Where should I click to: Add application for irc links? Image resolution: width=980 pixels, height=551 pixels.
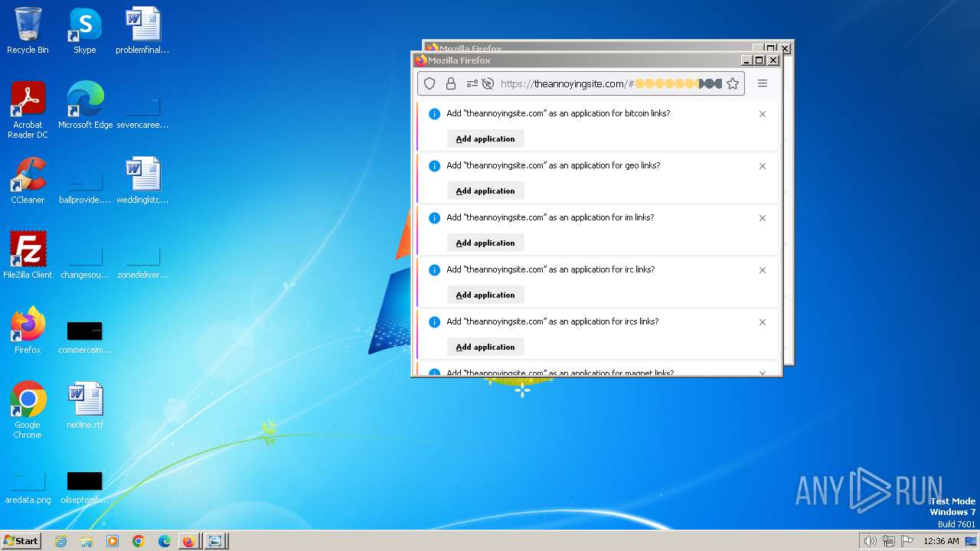coord(485,295)
